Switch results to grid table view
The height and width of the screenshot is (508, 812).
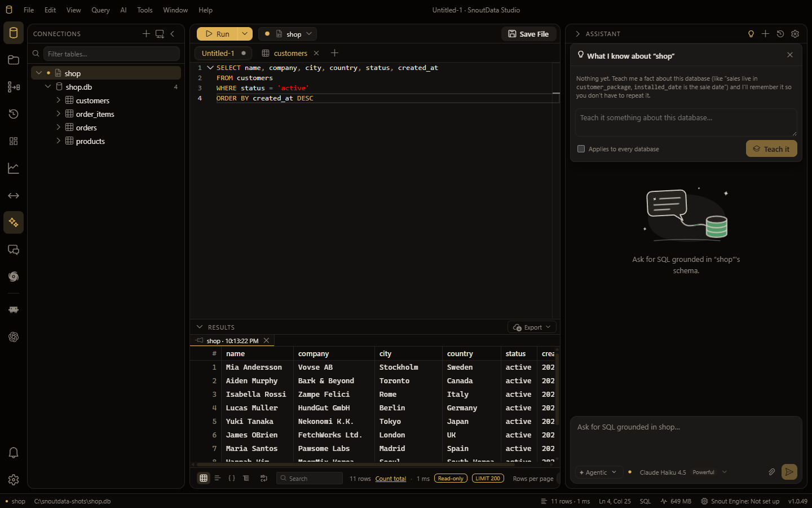tap(204, 478)
